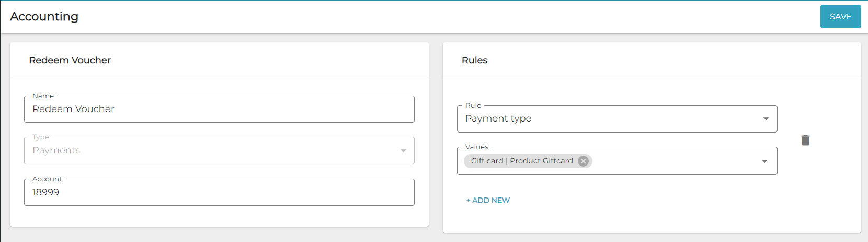868x242 pixels.
Task: Open the Values dropdown arrow
Action: pos(764,161)
